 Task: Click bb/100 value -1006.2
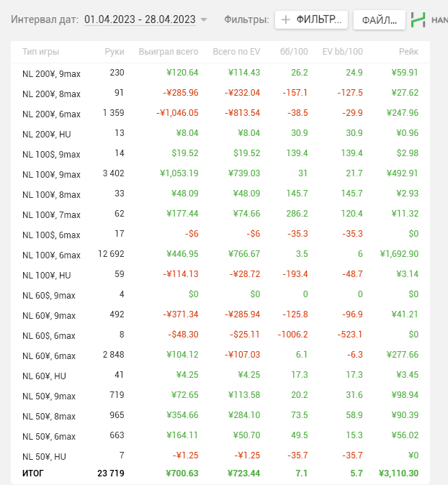tap(292, 335)
